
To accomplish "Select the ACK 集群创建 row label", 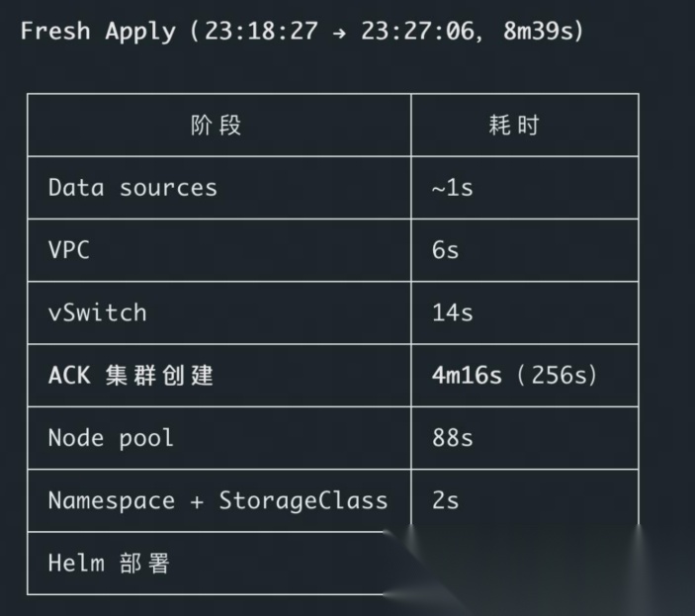I will coord(131,376).
